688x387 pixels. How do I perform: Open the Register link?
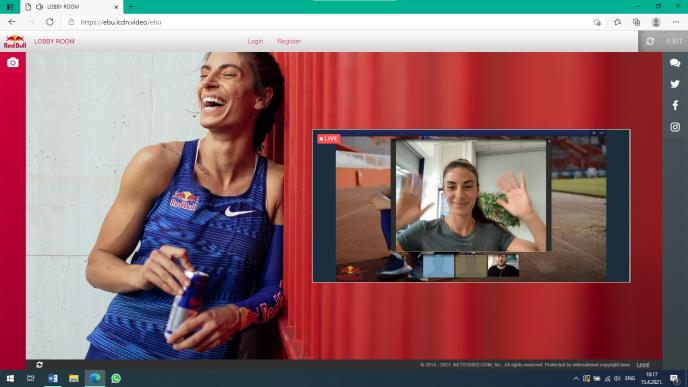coord(289,41)
